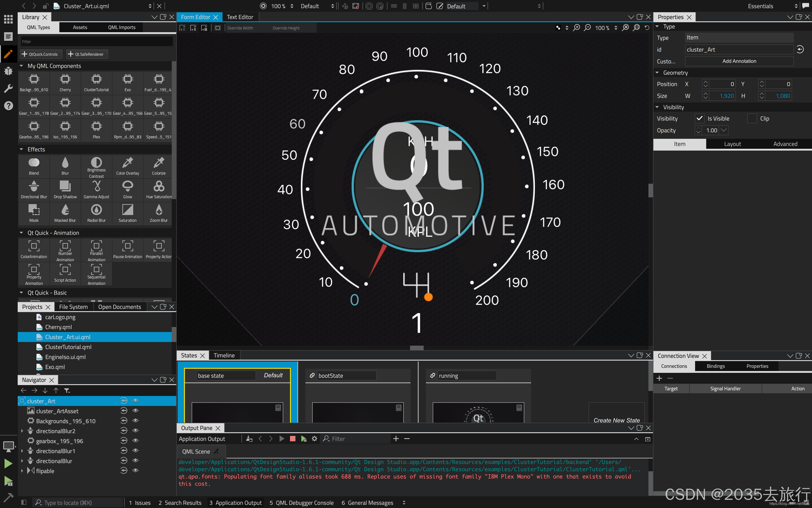Add the QtQuick.Controls import
The image size is (812, 508).
(x=41, y=54)
